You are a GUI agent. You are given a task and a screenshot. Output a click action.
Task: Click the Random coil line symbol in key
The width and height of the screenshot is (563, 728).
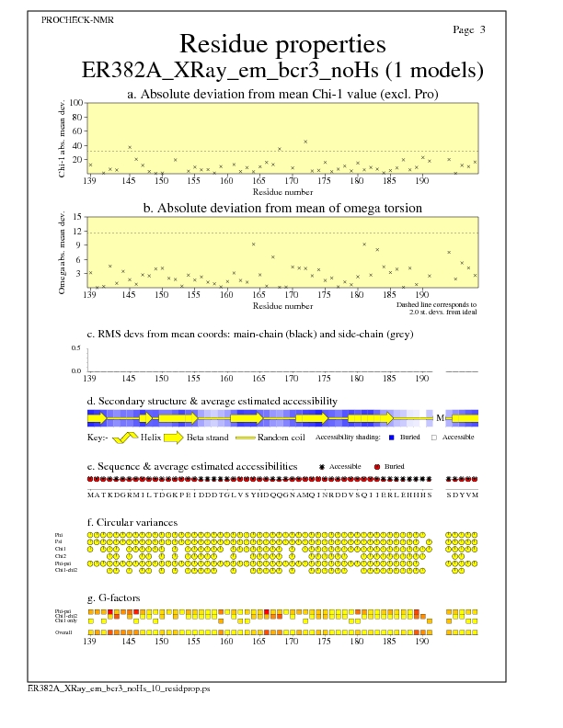248,438
